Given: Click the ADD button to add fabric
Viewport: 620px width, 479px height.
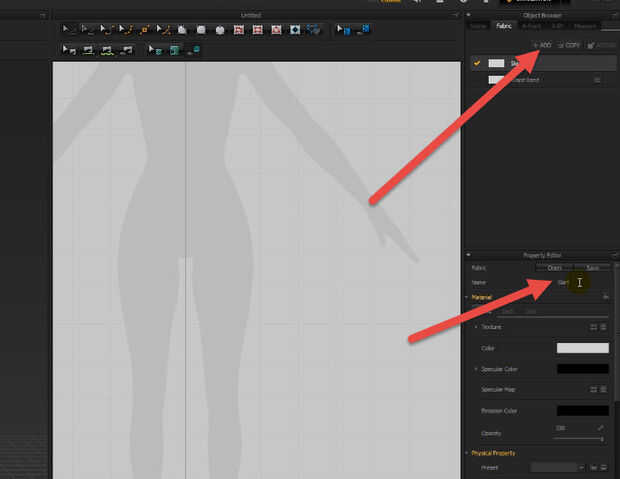Looking at the screenshot, I should tap(542, 45).
